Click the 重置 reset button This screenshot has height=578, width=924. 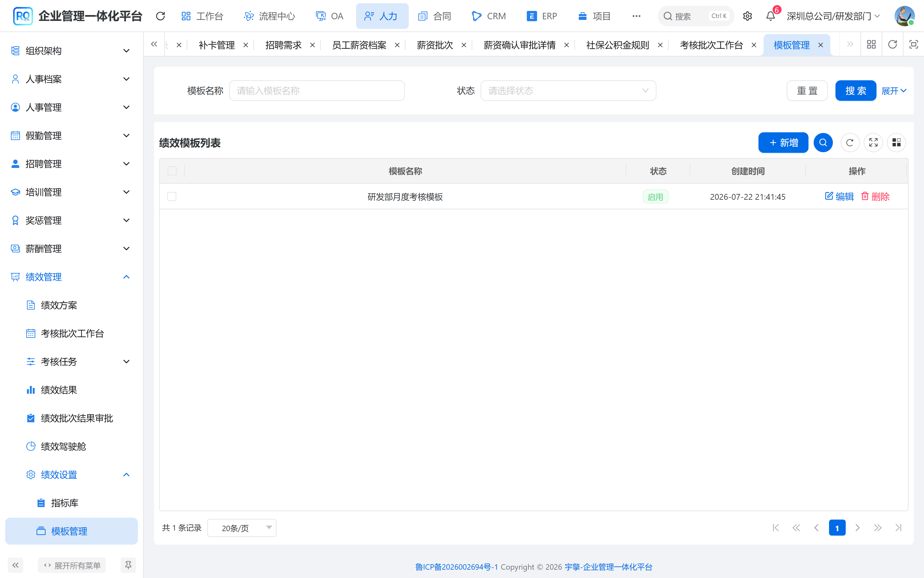[x=807, y=91]
